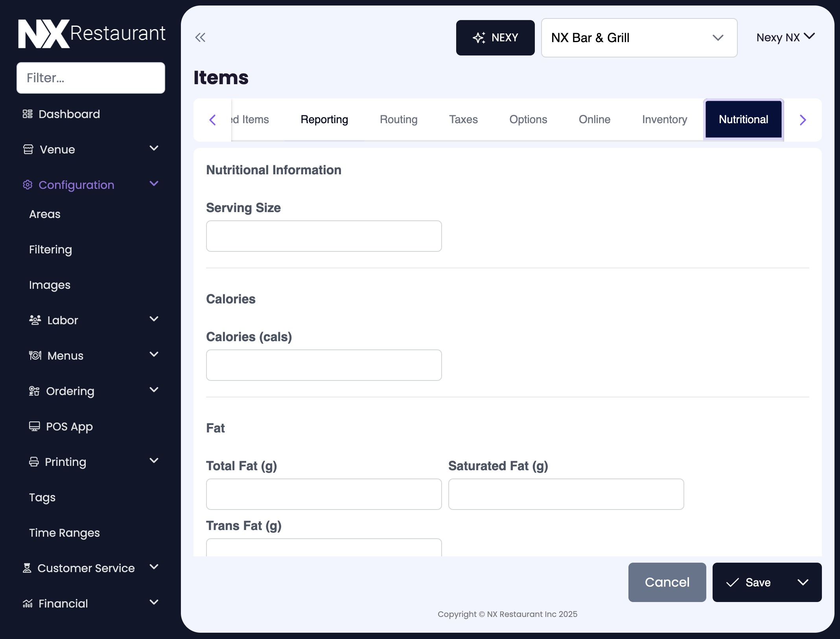The image size is (840, 639).
Task: Click inside the Calories input field
Action: pos(324,365)
